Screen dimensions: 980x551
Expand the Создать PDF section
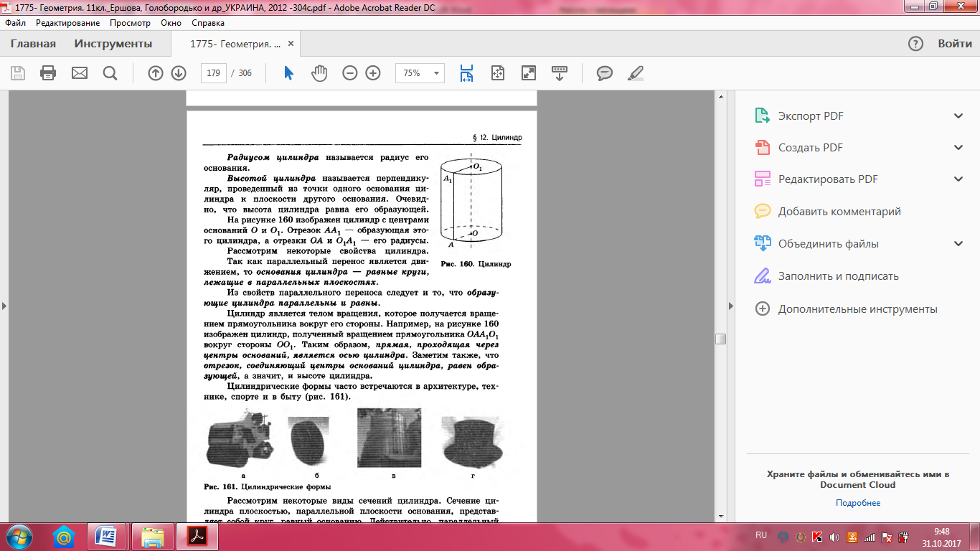click(958, 148)
